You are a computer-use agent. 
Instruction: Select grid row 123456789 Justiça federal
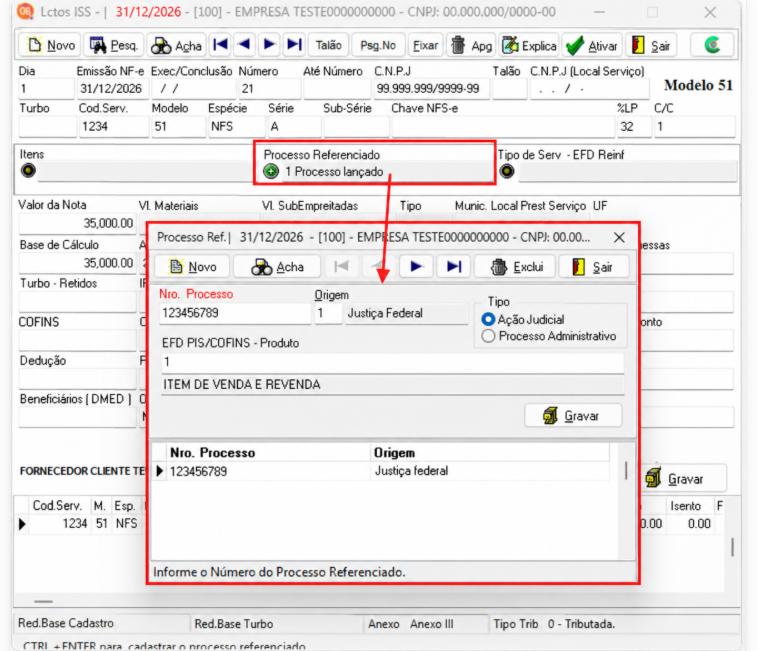click(381, 471)
